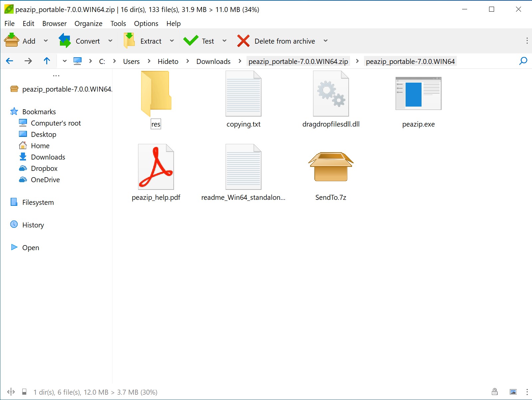532x400 pixels.
Task: Open the Organize menu
Action: click(x=88, y=23)
